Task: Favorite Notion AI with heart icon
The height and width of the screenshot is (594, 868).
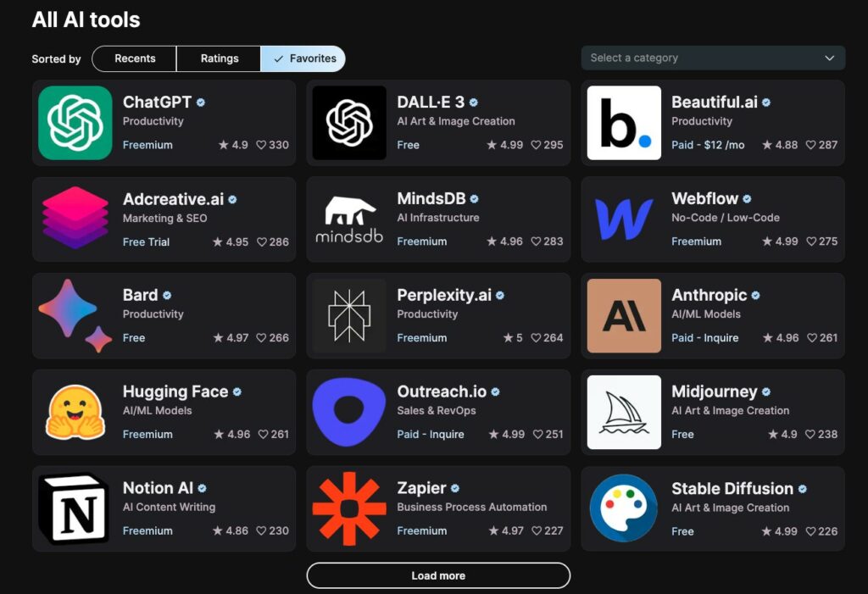Action: [x=261, y=531]
